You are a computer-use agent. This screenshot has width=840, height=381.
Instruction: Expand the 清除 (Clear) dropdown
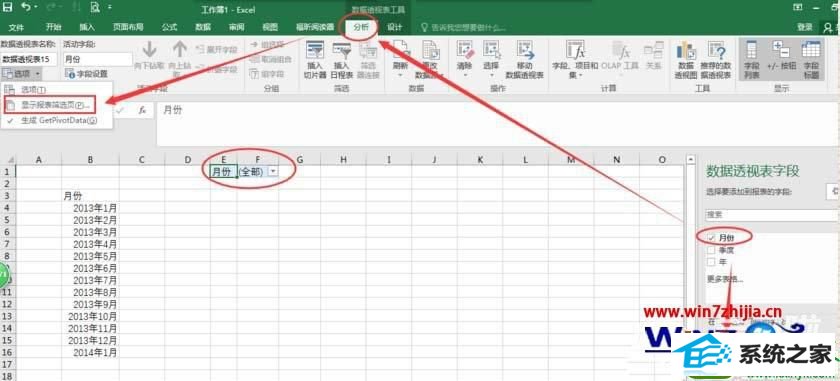pos(464,76)
